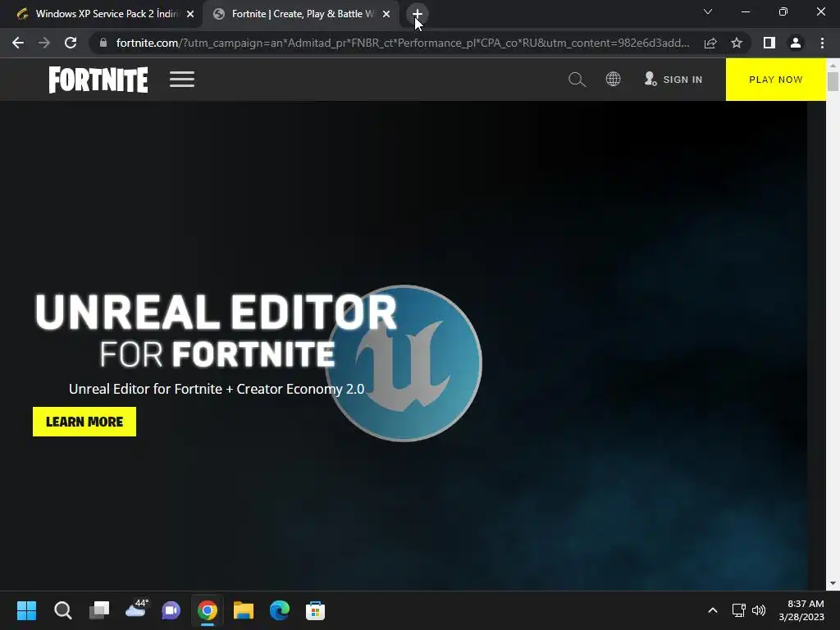Open Windows taskbar search
The image size is (840, 630).
point(62,610)
